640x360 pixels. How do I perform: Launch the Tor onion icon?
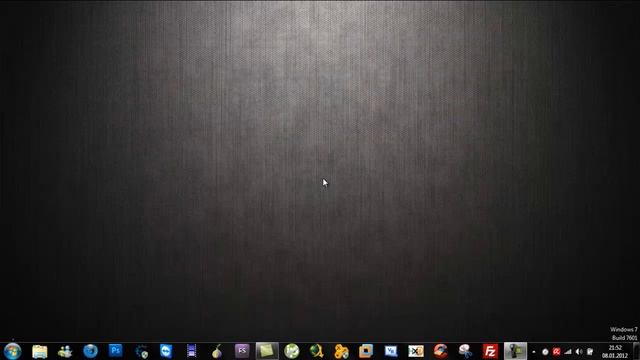pyautogui.click(x=217, y=351)
